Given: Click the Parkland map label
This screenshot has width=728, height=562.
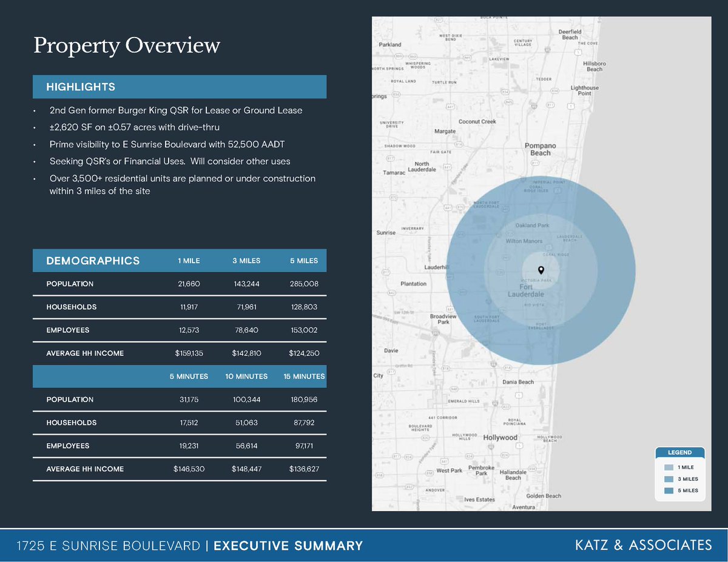Looking at the screenshot, I should pyautogui.click(x=390, y=44).
